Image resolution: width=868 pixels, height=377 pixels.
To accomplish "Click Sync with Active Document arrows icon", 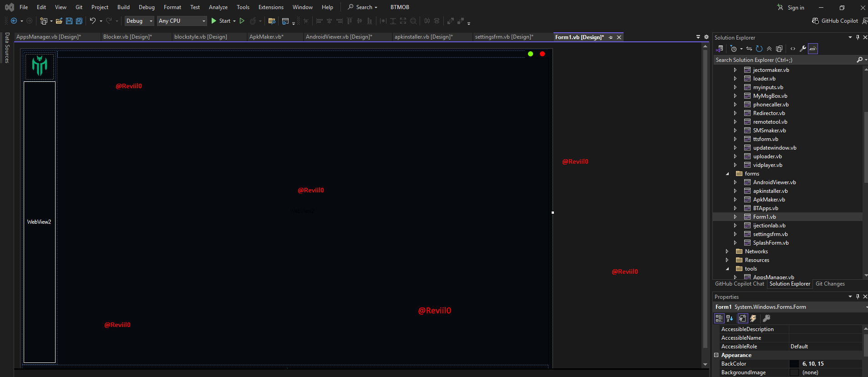I will click(x=749, y=49).
